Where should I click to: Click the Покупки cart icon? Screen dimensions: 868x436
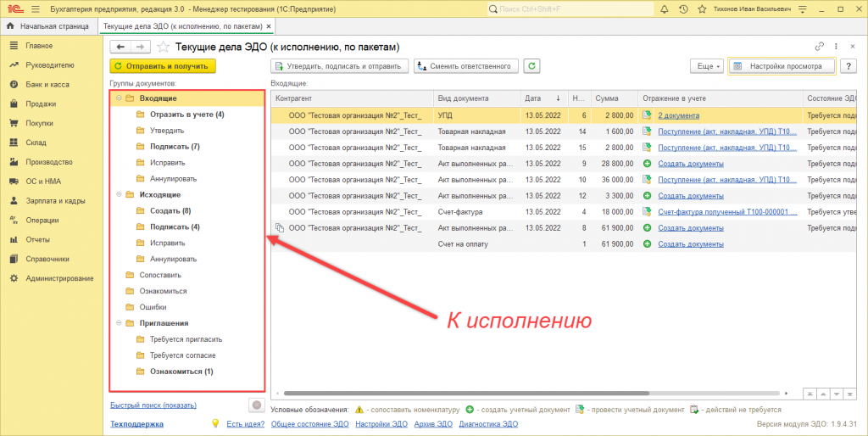point(14,123)
